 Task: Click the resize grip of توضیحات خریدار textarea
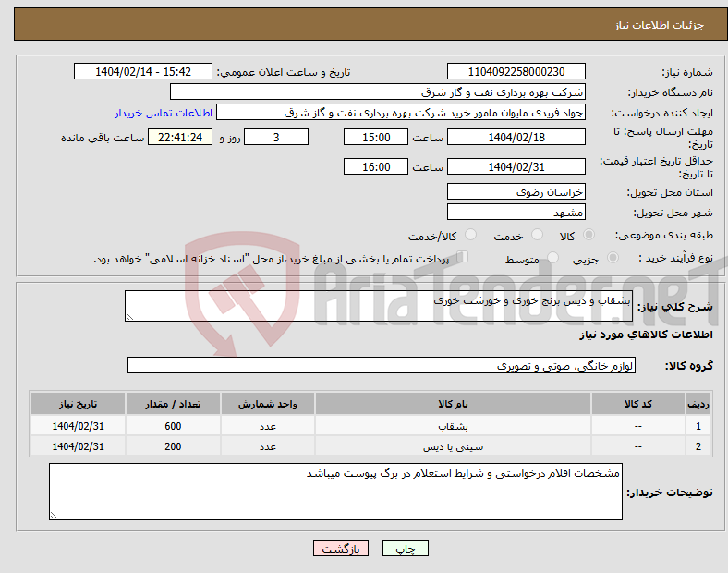(54, 515)
